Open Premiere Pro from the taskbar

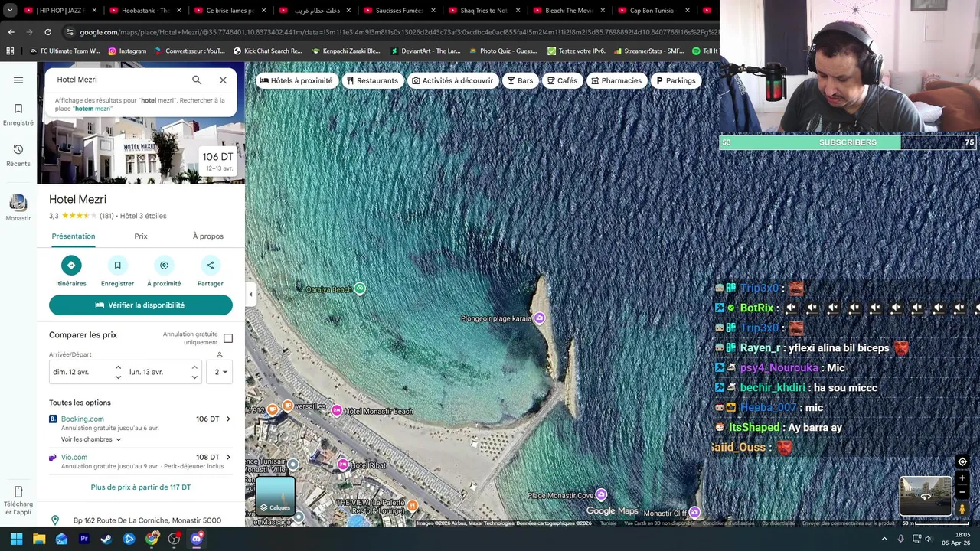click(x=84, y=539)
